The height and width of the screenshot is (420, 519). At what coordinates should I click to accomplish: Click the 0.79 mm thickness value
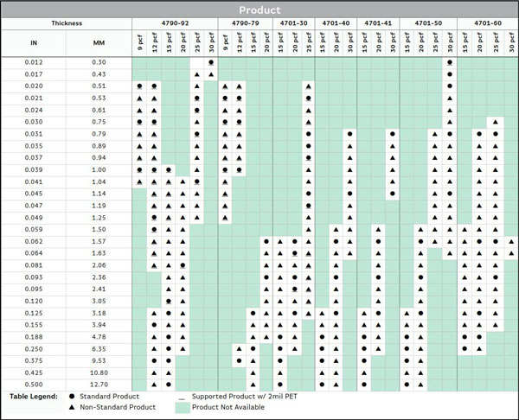[x=99, y=134]
